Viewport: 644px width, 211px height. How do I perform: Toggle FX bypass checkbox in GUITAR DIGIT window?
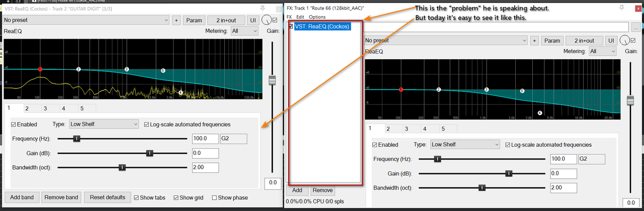pos(274,20)
